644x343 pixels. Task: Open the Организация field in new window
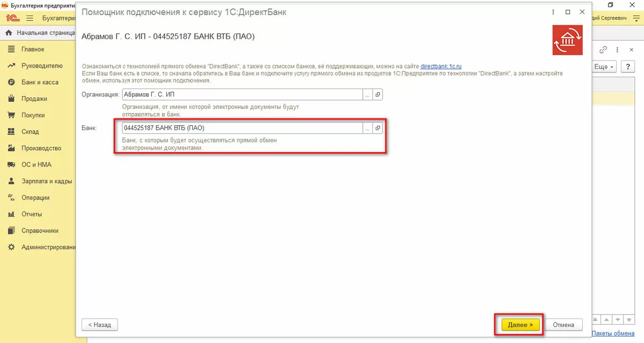click(x=378, y=94)
